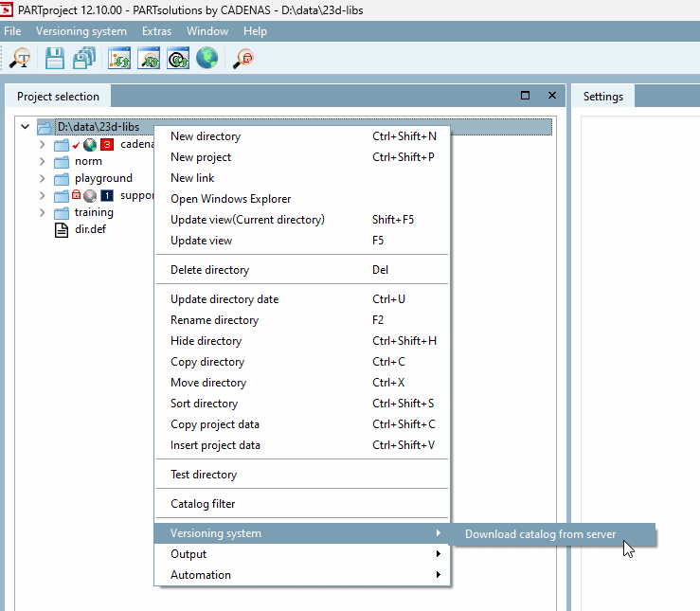Select the dir.def file in tree
700x611 pixels.
point(89,229)
